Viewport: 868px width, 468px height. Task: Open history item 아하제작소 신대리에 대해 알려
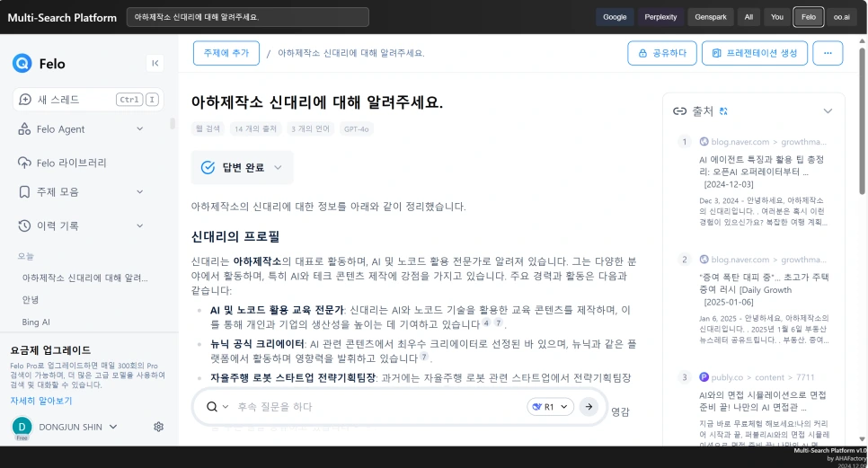point(84,278)
